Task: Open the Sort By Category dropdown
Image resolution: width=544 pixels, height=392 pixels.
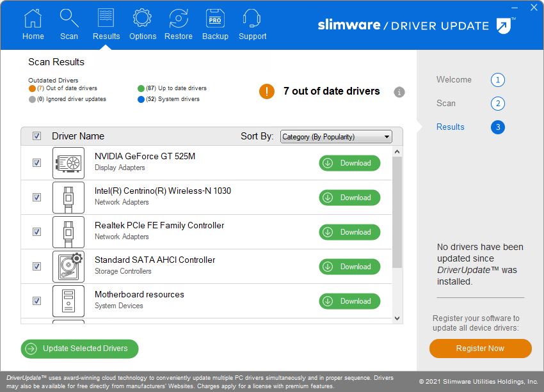Action: [x=336, y=137]
